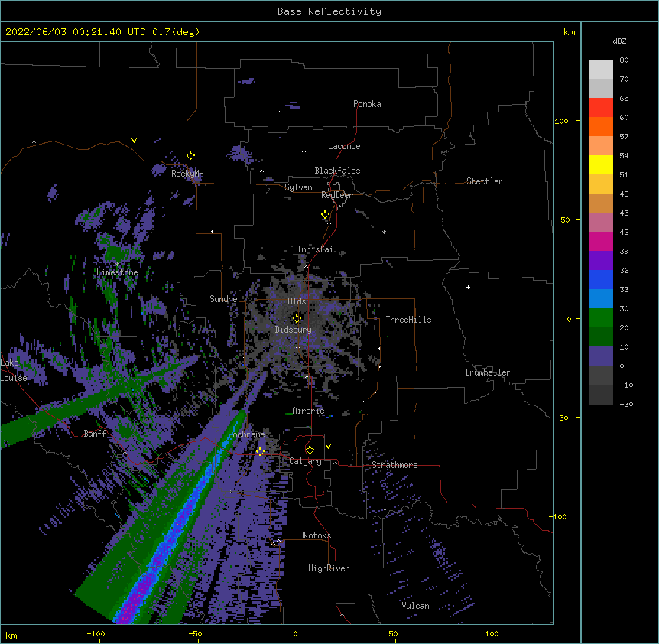Click the white asterisk east of RedDeer

click(384, 232)
